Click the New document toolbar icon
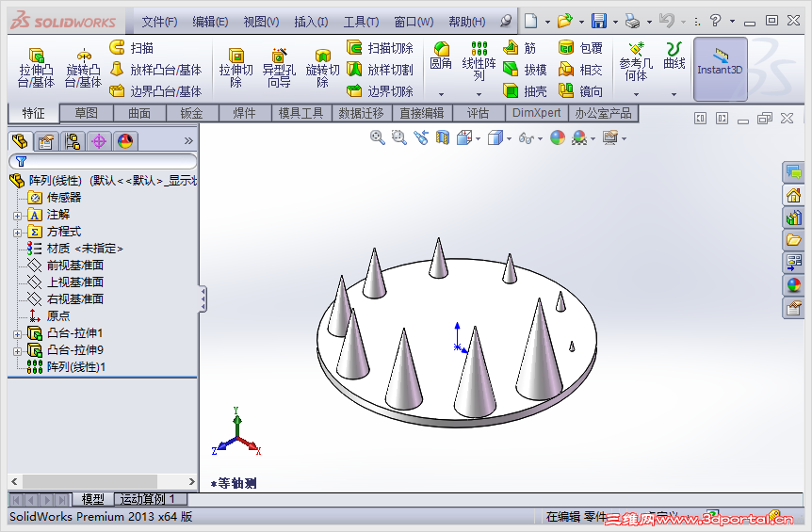Viewport: 812px width, 532px height. point(530,21)
